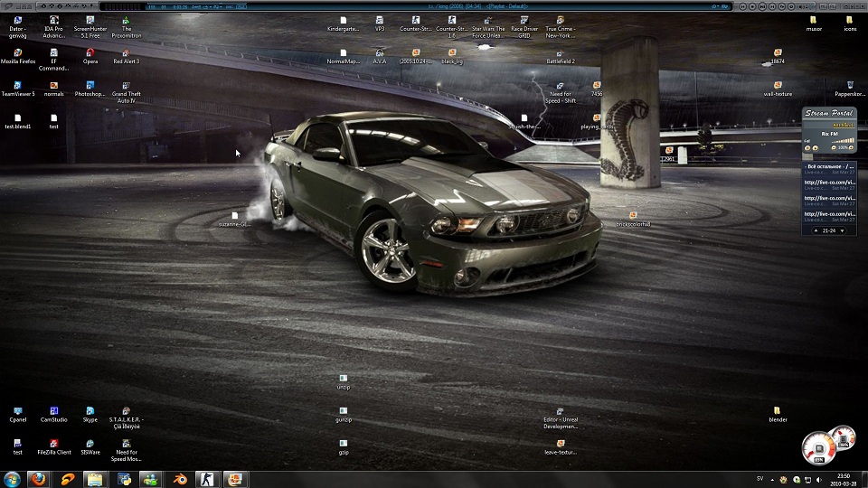Launch the Skype desktop shortcut

(90, 411)
